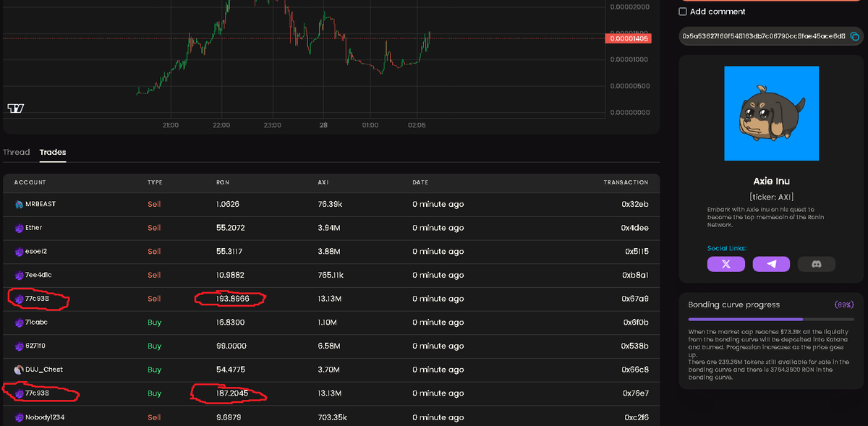
Task: Tick the Add comment checkbox
Action: [x=683, y=12]
